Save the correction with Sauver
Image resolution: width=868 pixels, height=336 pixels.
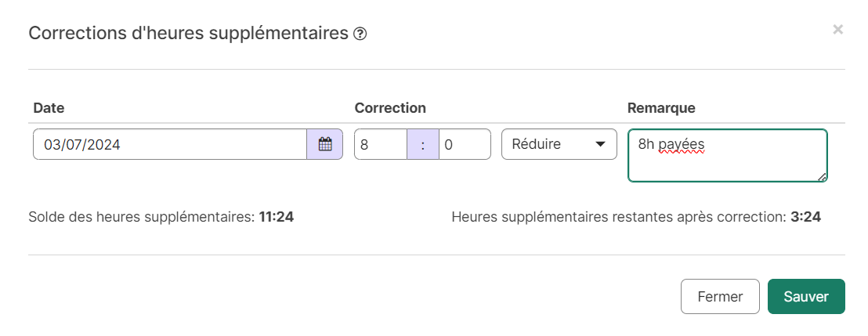tap(806, 296)
